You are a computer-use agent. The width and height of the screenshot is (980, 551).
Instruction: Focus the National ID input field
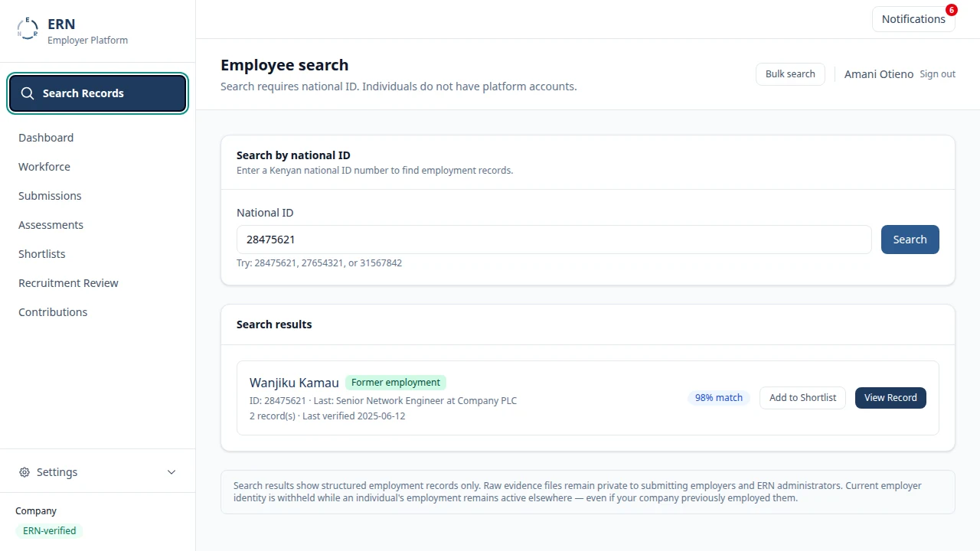(554, 240)
